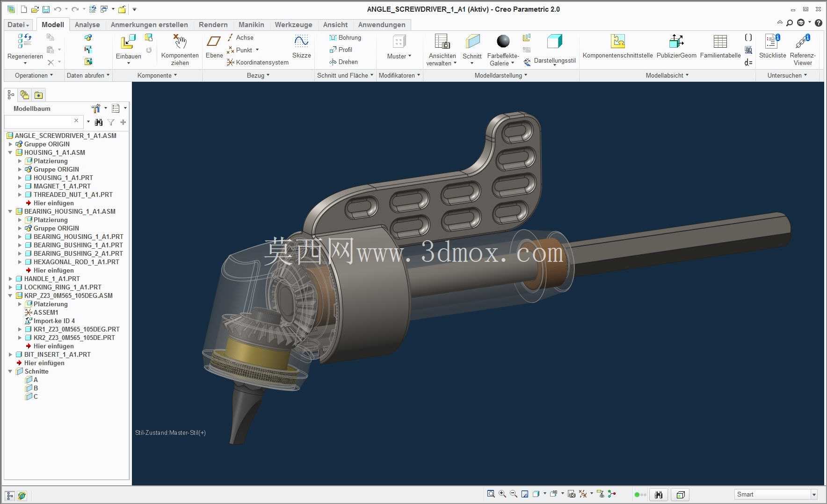Select THREADED_NUT_1_A1.PRT in tree
The image size is (827, 504).
68,194
